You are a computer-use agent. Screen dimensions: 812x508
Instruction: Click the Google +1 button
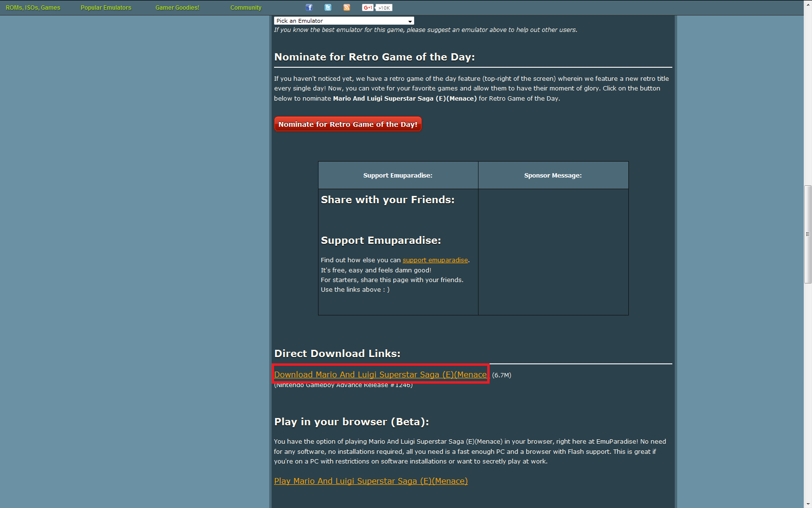(x=368, y=7)
